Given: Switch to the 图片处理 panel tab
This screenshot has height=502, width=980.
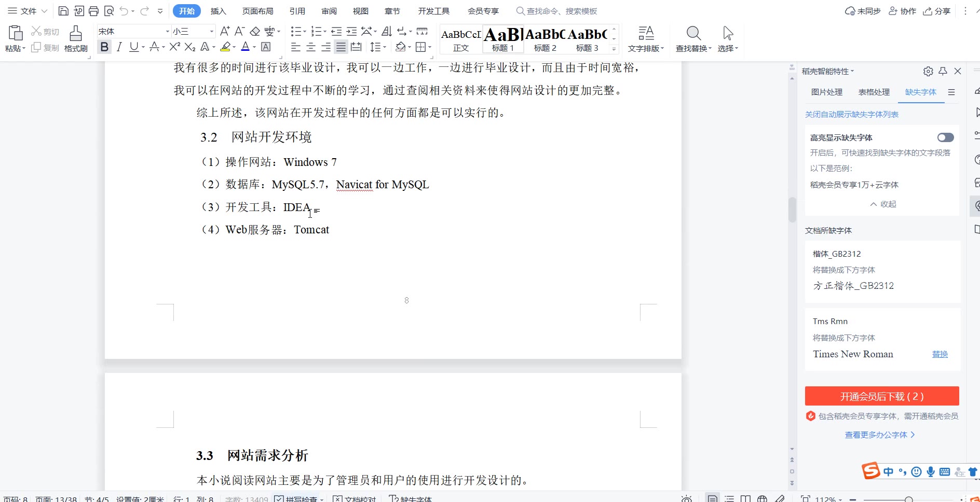Looking at the screenshot, I should point(827,92).
